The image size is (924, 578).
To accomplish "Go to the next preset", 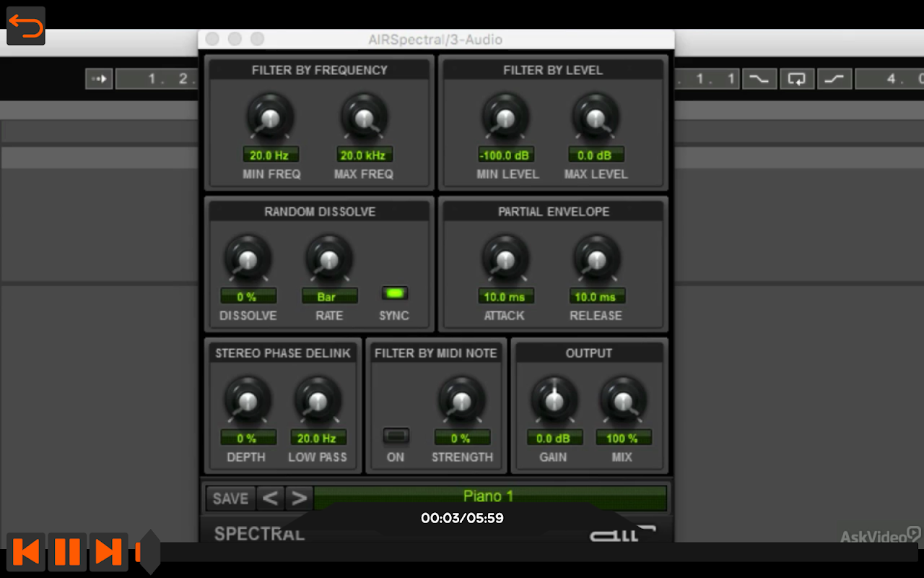I will click(x=299, y=499).
